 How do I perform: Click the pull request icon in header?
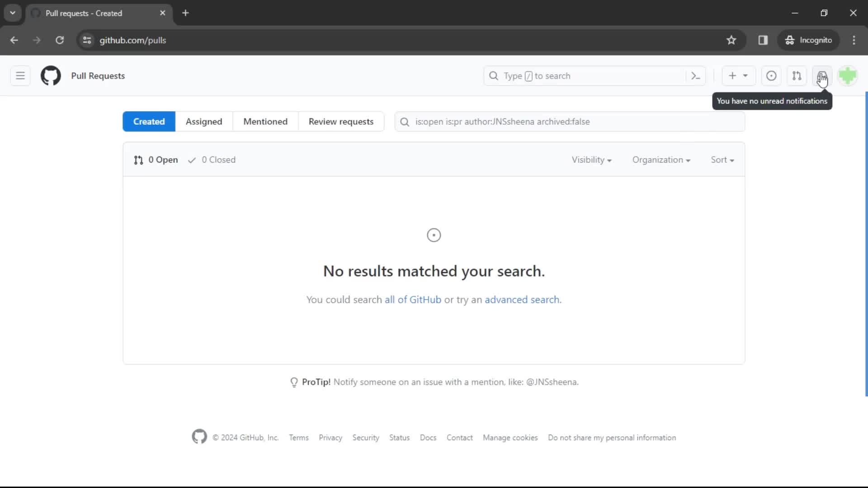[x=797, y=75]
